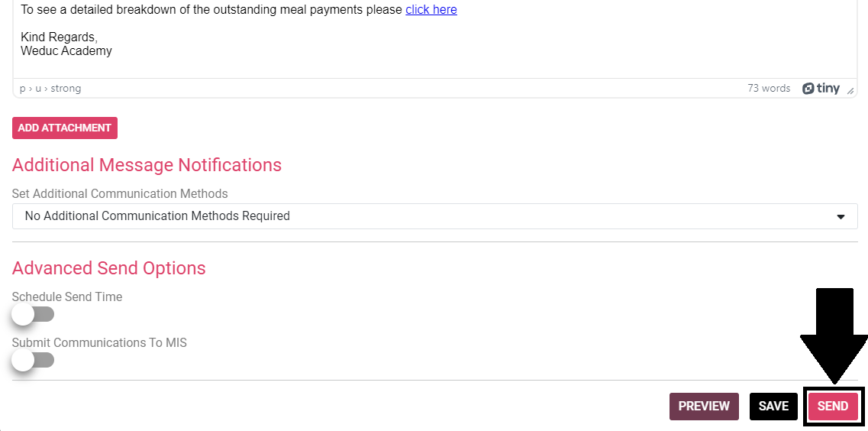Grab the editor resize handle corner
The image size is (868, 431).
(850, 91)
